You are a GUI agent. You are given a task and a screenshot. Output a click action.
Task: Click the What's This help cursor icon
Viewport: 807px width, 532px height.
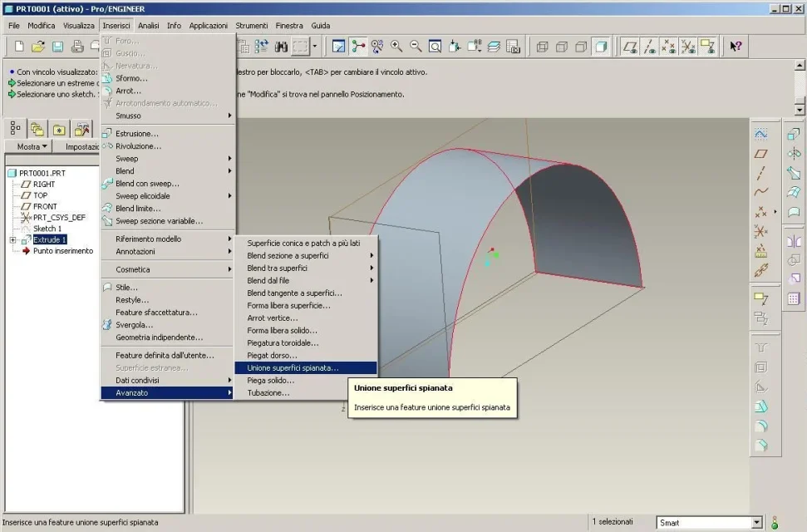(736, 47)
